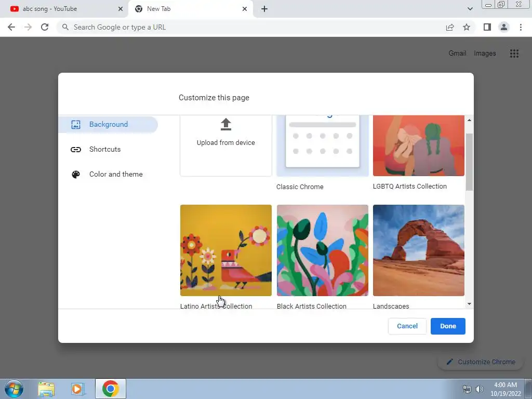Viewport: 532px width, 399px height.
Task: Open the Images link
Action: tap(485, 54)
